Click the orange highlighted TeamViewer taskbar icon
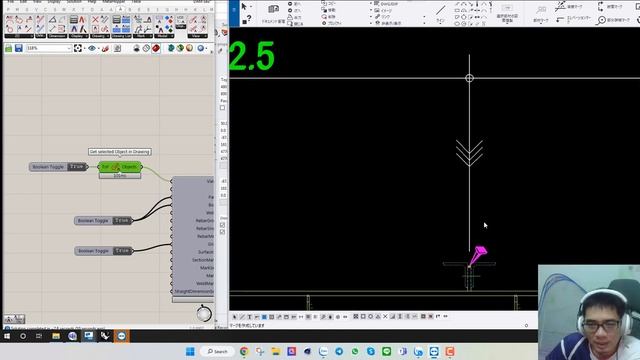This screenshot has width=640, height=360. pos(122,336)
